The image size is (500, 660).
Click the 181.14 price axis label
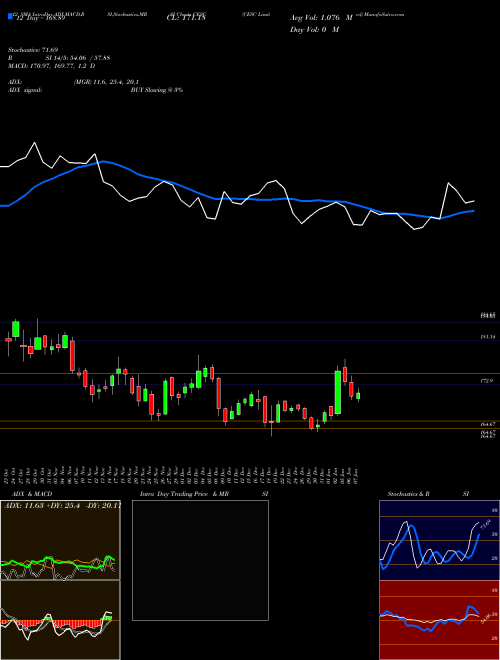(x=487, y=337)
